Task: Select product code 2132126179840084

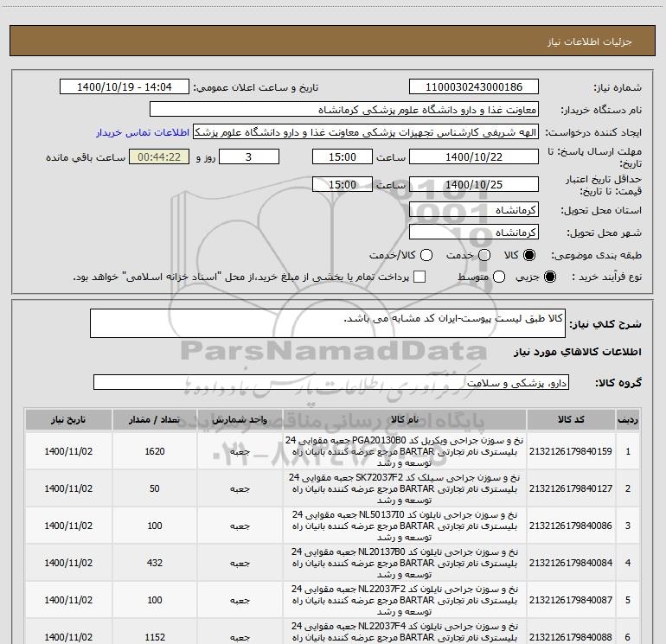Action: click(571, 563)
